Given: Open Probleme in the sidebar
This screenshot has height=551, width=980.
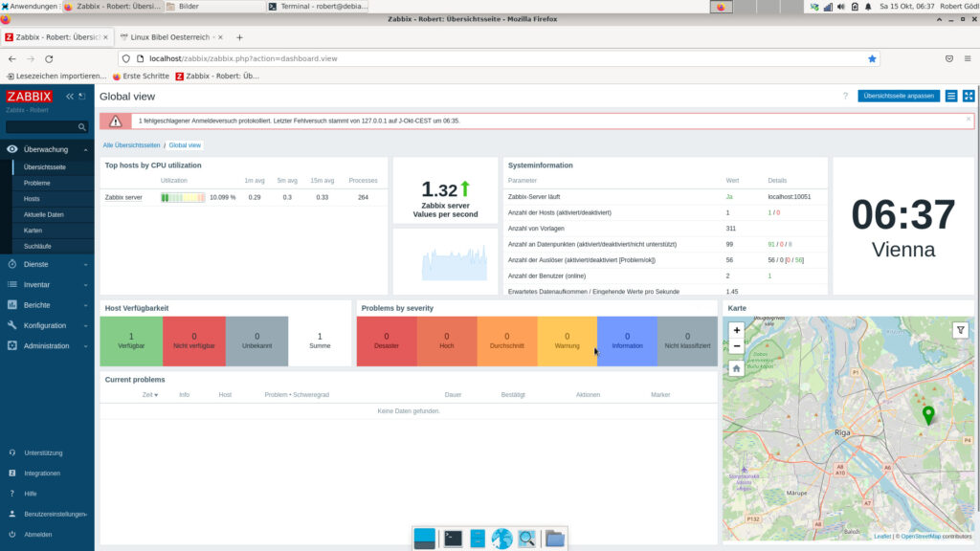Looking at the screenshot, I should point(37,183).
